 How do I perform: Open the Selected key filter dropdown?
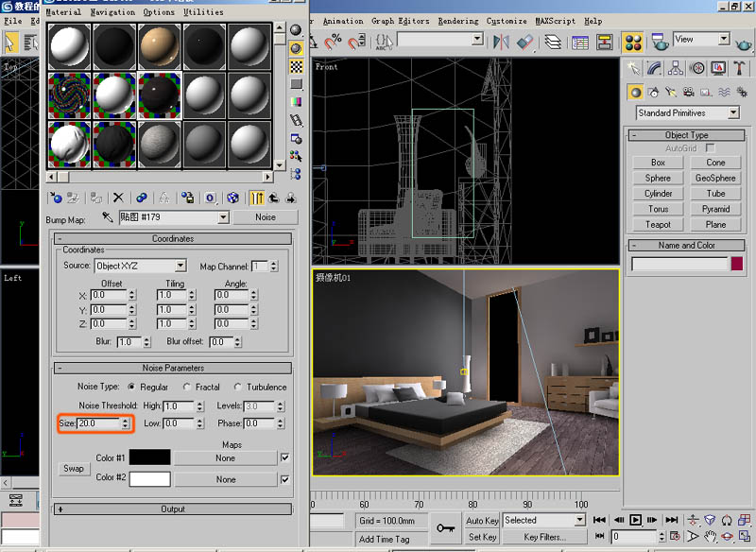click(580, 520)
